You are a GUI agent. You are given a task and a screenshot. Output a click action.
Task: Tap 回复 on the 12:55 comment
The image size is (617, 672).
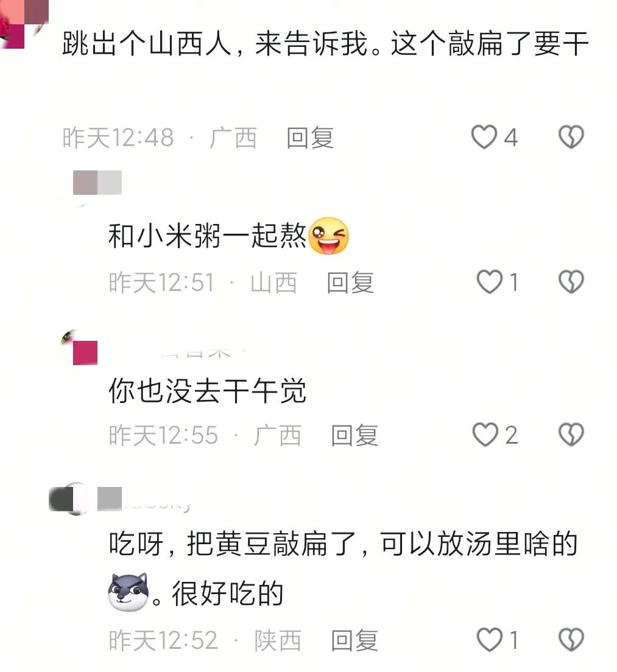coord(354,435)
